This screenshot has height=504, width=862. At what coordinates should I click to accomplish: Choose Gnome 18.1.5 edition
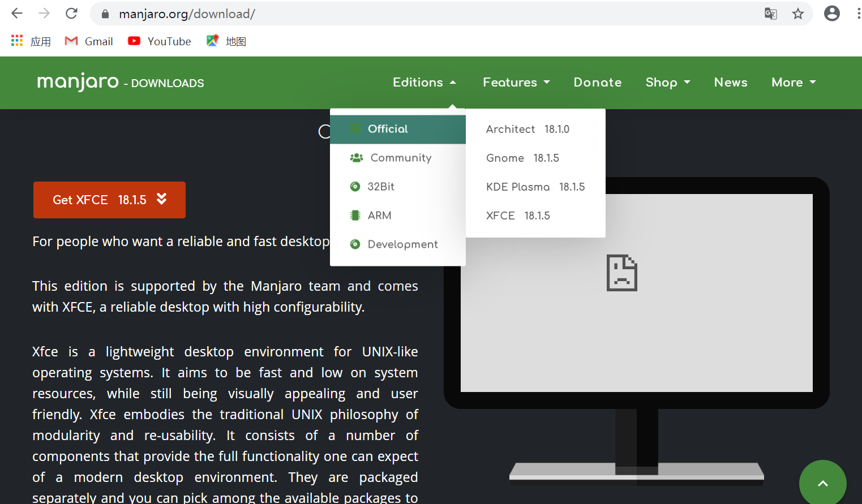point(535,158)
